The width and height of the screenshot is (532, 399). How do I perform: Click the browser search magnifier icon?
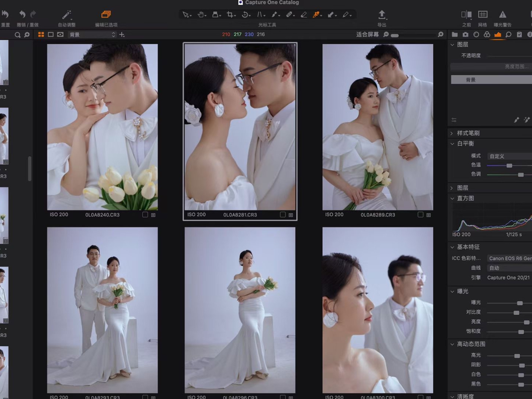18,35
